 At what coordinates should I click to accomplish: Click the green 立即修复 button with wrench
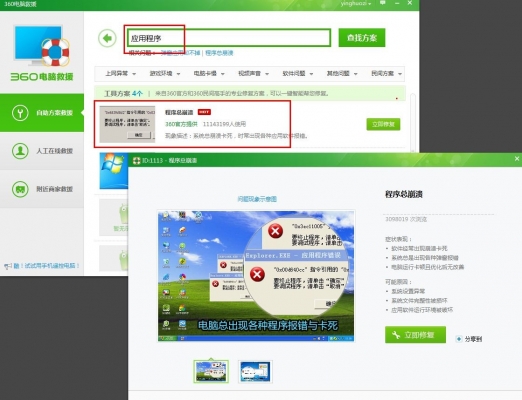(x=415, y=335)
